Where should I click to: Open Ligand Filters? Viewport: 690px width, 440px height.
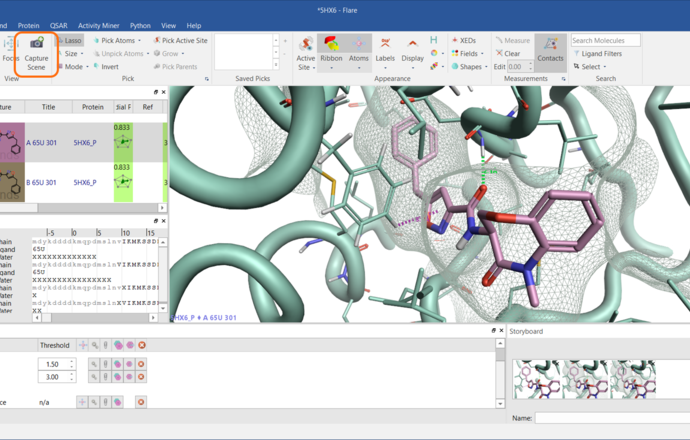[x=598, y=54]
